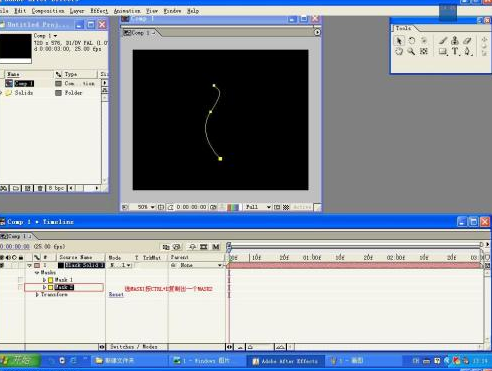Select the Brush tool
492x371 pixels.
coord(443,41)
